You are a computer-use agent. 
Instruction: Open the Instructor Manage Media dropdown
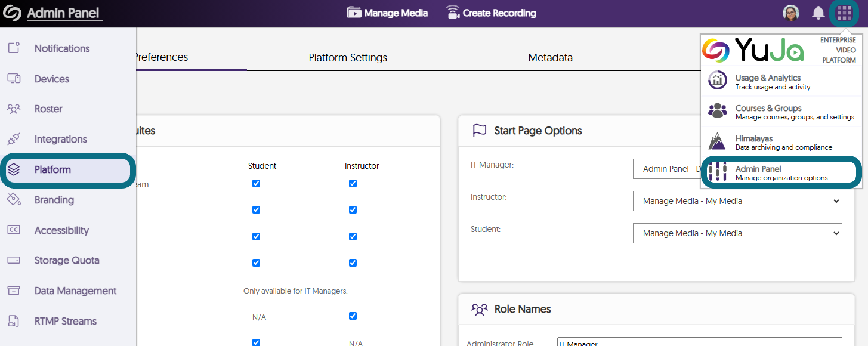(x=737, y=201)
